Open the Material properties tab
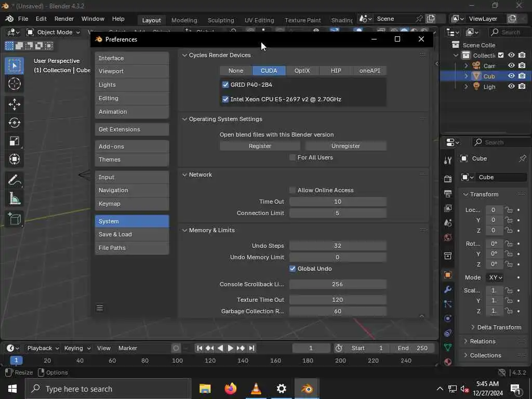Viewport: 532px width, 399px height. click(448, 362)
